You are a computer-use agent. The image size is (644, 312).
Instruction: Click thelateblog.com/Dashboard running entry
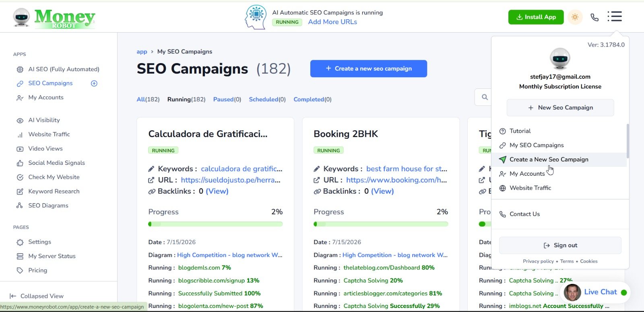click(389, 268)
